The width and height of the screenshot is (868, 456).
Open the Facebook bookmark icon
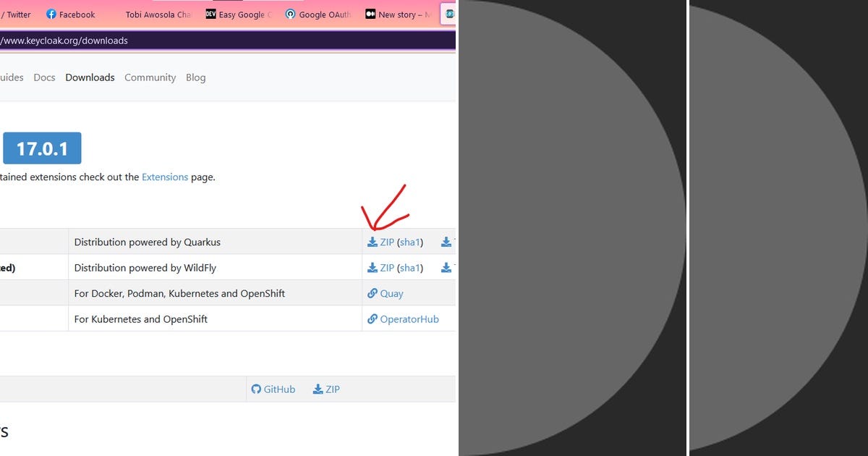point(48,14)
